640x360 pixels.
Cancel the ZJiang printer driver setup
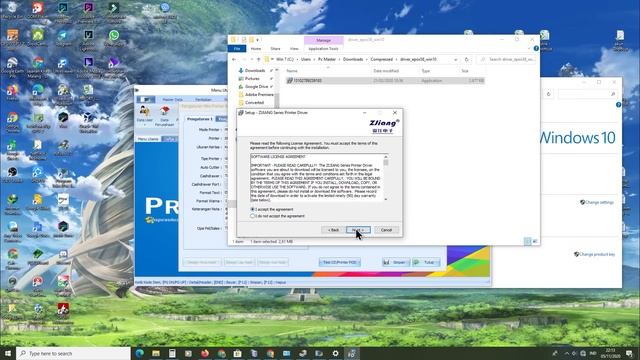click(x=386, y=230)
